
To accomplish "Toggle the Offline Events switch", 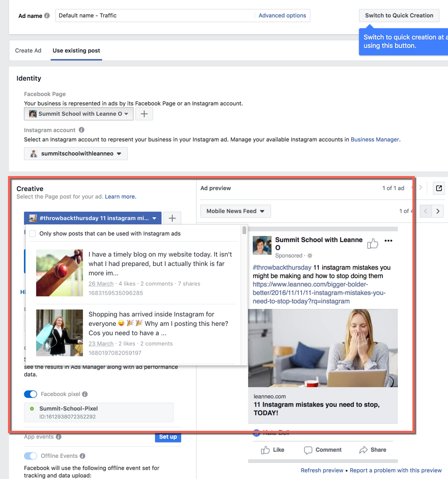I will coord(30,456).
